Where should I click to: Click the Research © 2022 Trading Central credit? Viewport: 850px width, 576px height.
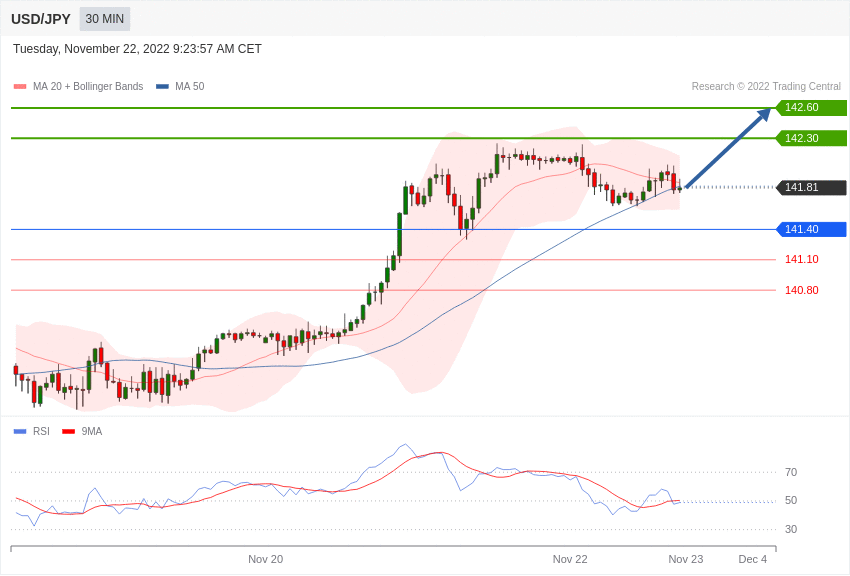coord(766,87)
